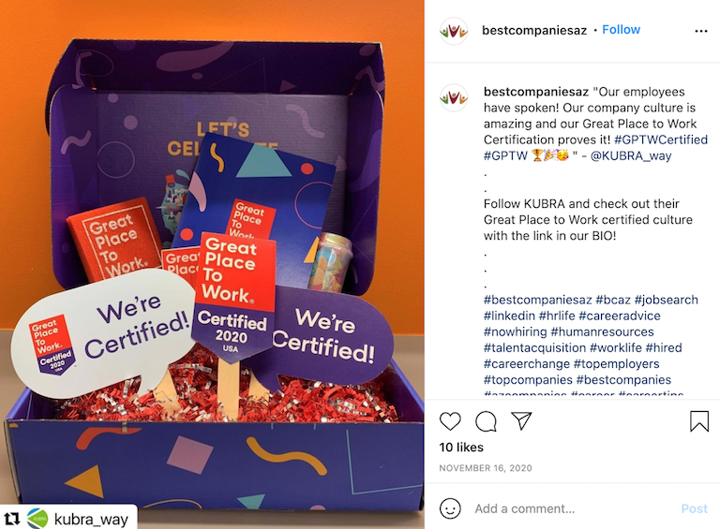Open the #humanresources hashtag
720x529 pixels.
coord(602,332)
